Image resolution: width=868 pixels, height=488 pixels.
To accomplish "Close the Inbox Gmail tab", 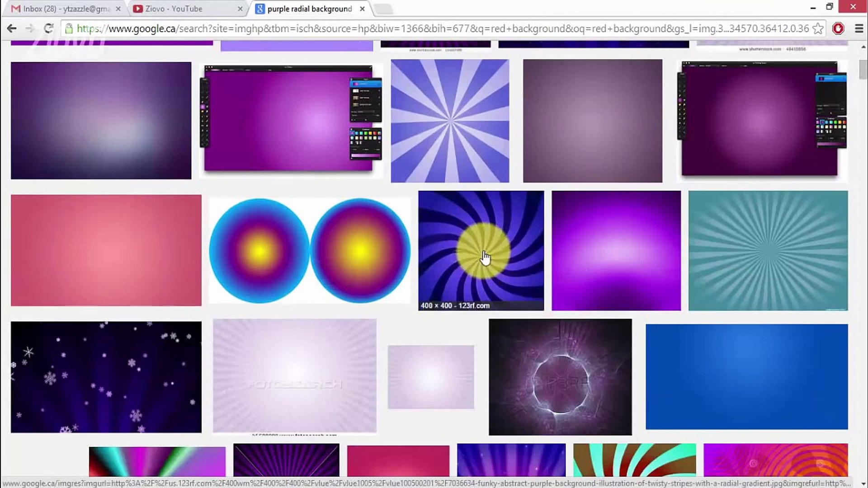I will click(x=118, y=9).
